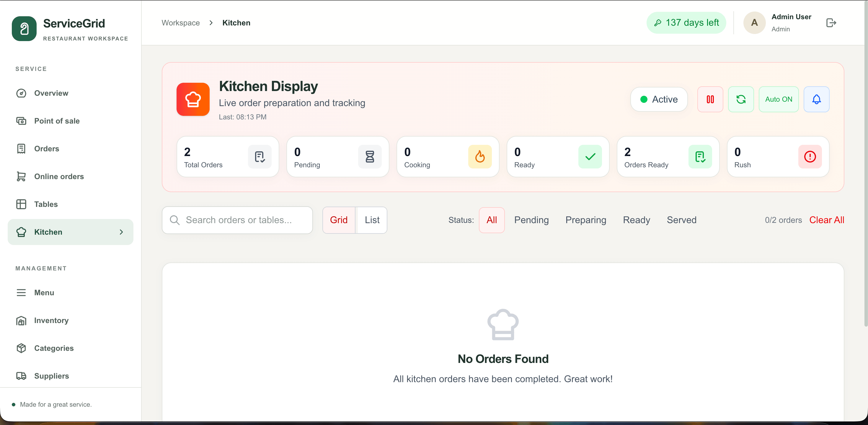Click the blue notification bell icon
868x425 pixels.
[x=816, y=99]
